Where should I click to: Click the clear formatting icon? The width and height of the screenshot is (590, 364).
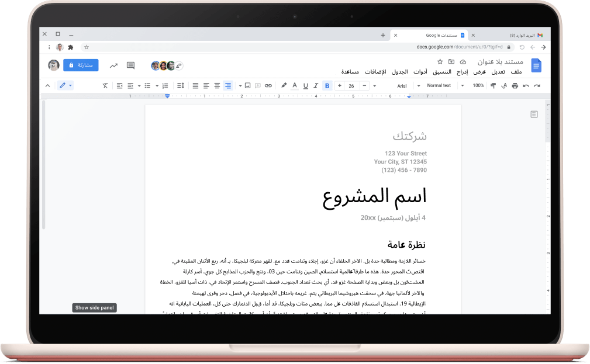click(x=105, y=86)
